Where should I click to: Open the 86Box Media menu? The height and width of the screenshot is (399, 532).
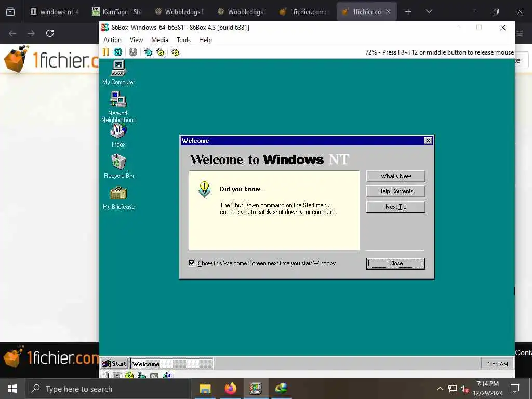coord(159,39)
